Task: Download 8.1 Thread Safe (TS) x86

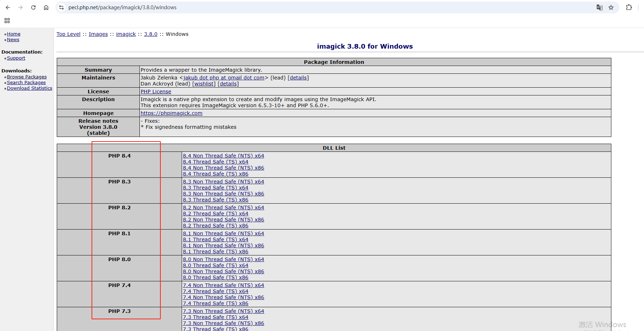Action: tap(216, 252)
